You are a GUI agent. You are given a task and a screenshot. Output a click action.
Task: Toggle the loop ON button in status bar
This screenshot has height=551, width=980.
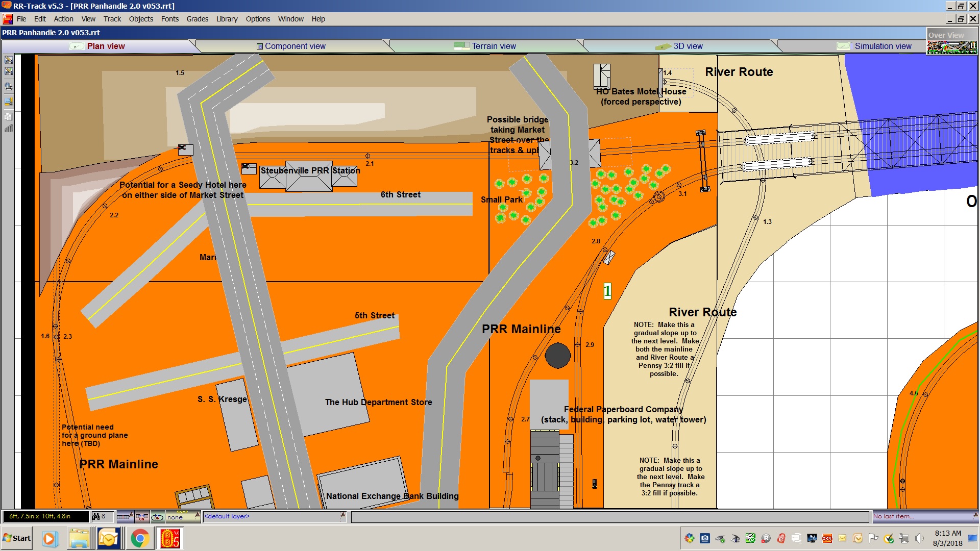point(157,517)
